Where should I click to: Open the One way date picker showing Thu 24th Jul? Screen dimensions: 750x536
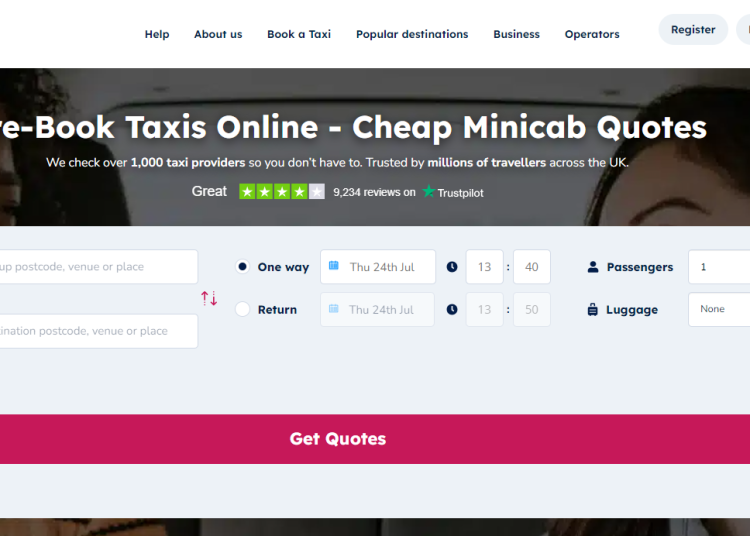point(378,267)
